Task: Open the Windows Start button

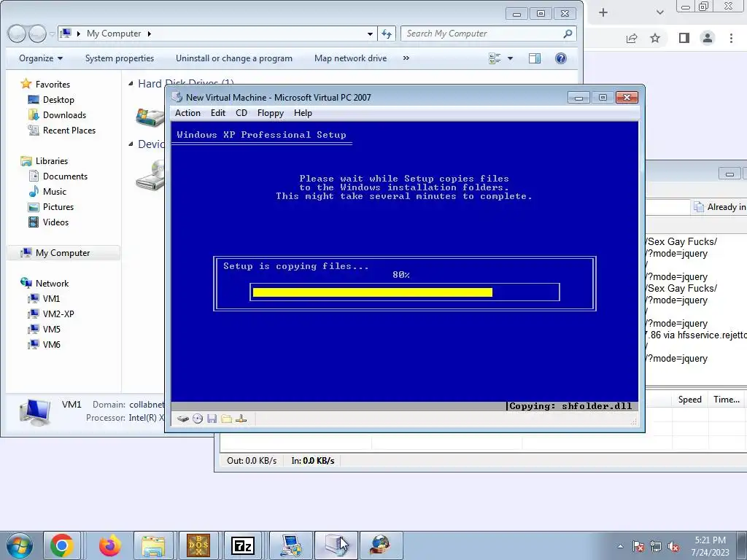Action: click(x=20, y=545)
